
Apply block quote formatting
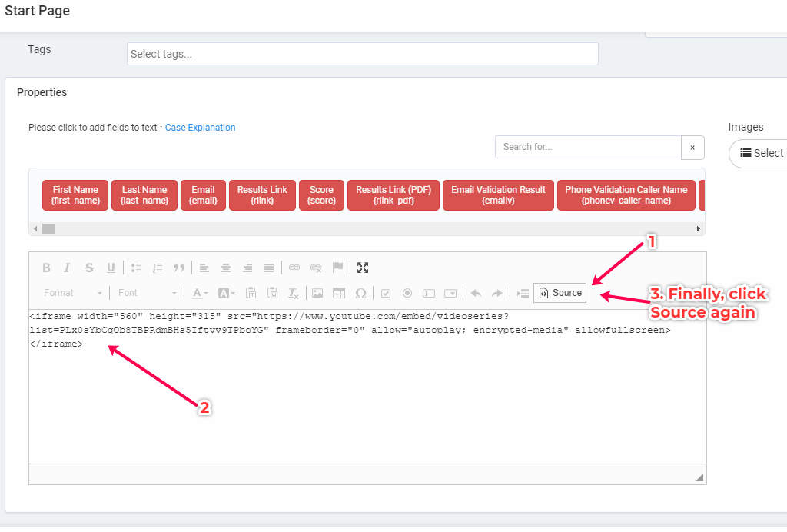(179, 268)
